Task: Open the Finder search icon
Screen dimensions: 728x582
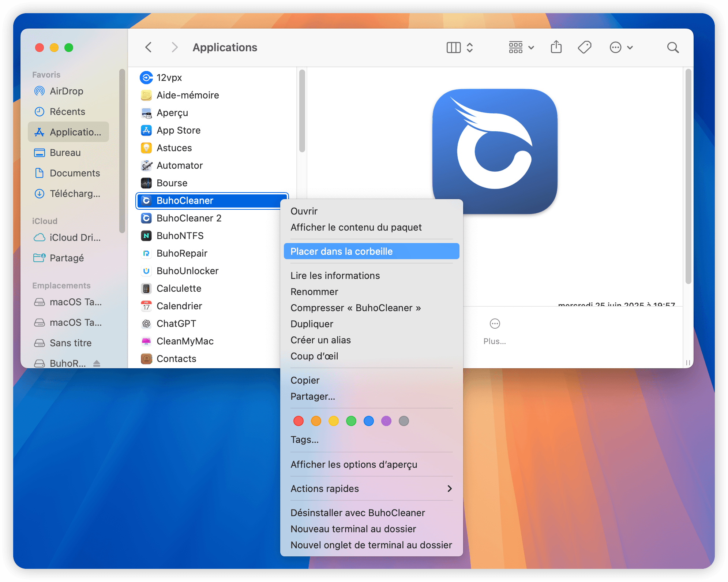Action: tap(673, 48)
